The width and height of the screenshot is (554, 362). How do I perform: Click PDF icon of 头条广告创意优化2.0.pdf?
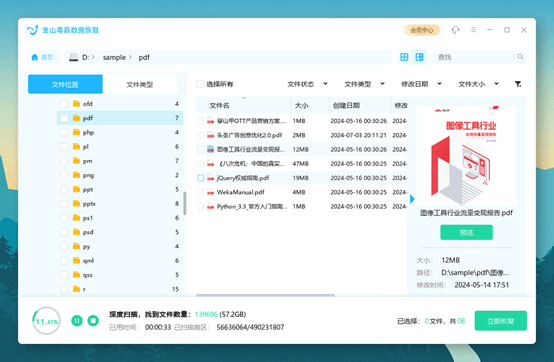tap(211, 135)
